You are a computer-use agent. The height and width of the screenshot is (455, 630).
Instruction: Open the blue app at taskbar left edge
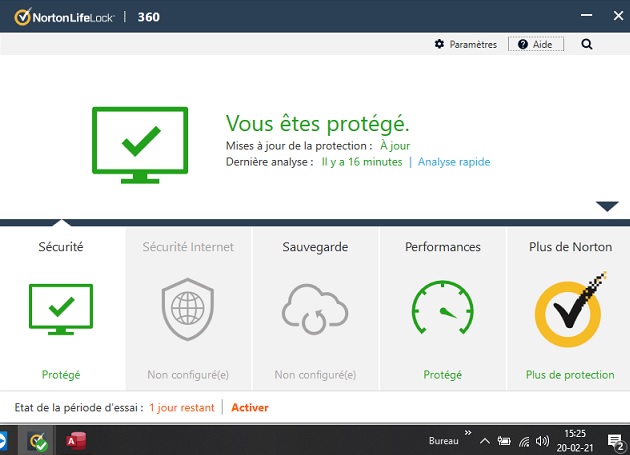pos(3,441)
